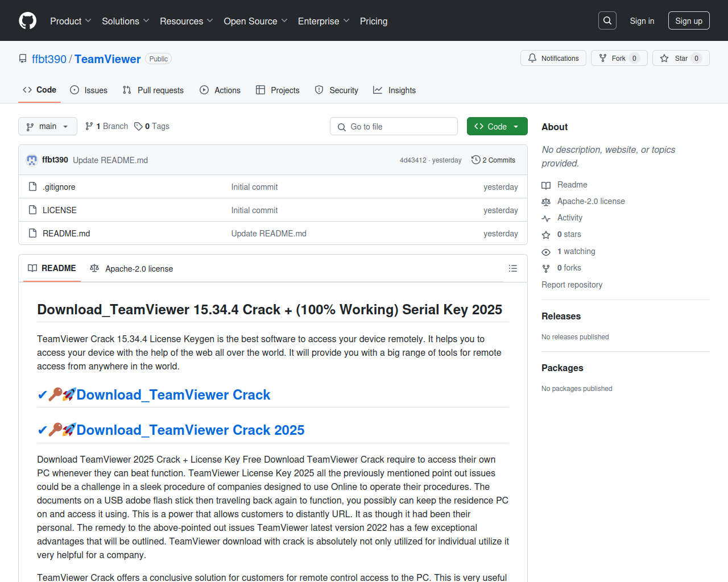728x582 pixels.
Task: Click the book icon beside Readme in About
Action: [546, 185]
